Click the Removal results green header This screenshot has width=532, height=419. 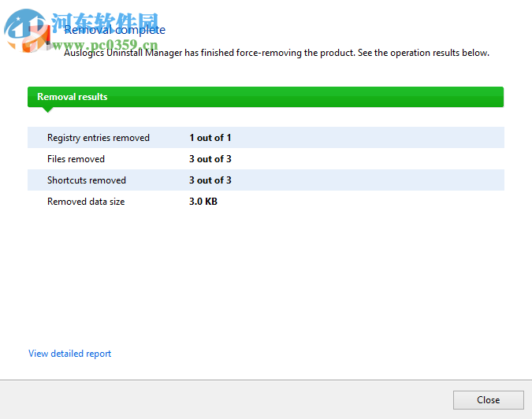[266, 97]
